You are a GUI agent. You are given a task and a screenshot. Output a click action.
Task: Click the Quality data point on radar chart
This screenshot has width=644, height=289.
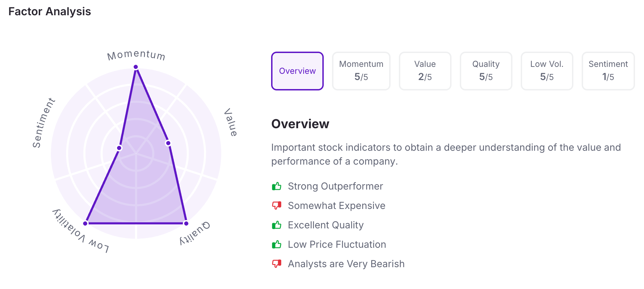(x=186, y=223)
